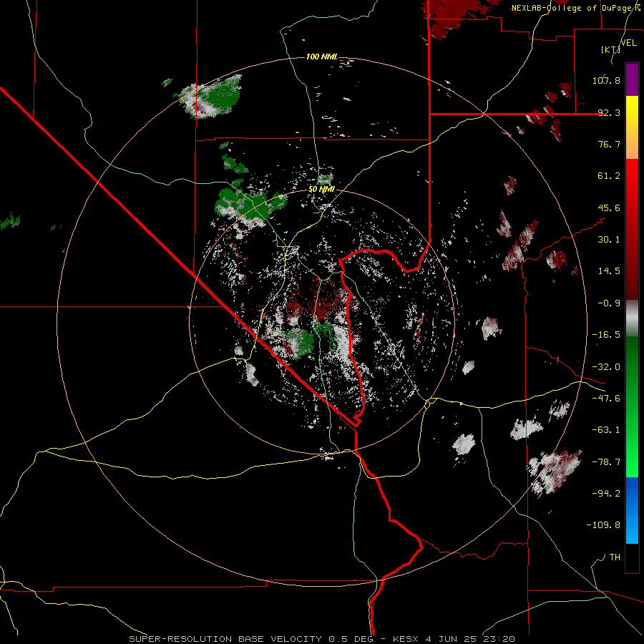Pick the yellow segment of the color bar
Screen dimensions: 644x644
tap(632, 127)
